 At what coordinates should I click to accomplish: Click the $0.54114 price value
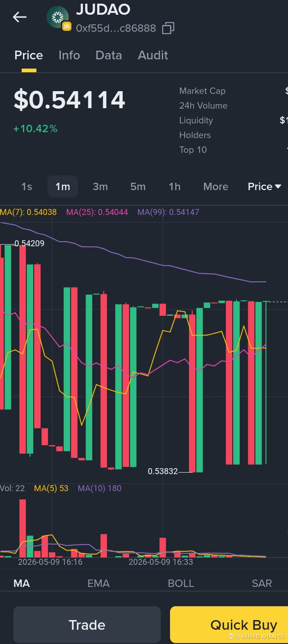pyautogui.click(x=70, y=100)
